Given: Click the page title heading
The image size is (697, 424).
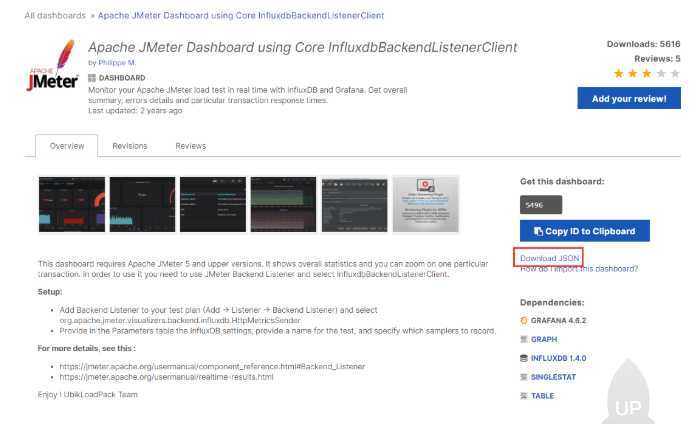Looking at the screenshot, I should coord(303,47).
